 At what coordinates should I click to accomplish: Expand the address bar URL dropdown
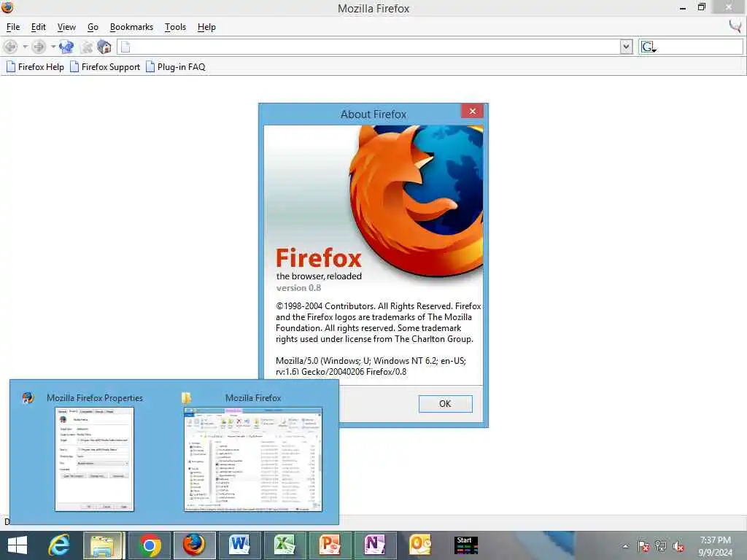(x=626, y=47)
